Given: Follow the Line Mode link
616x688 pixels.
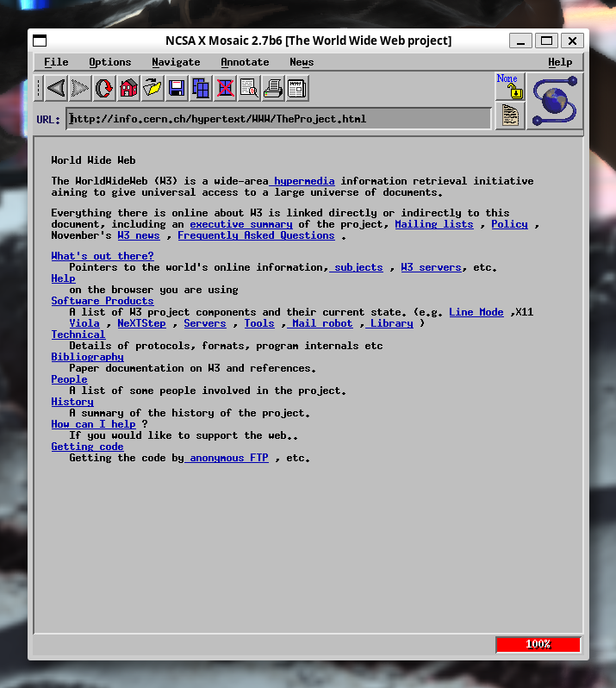Looking at the screenshot, I should [476, 312].
